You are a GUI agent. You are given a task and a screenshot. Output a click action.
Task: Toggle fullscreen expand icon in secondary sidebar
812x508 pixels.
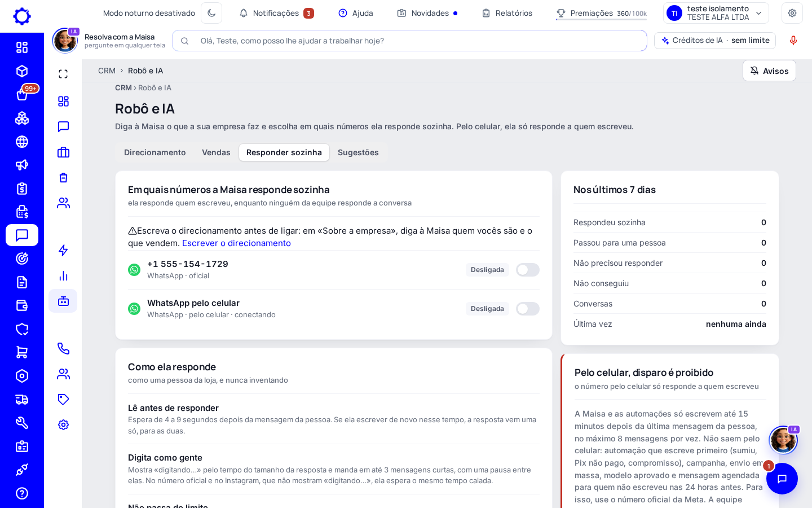[x=63, y=74]
